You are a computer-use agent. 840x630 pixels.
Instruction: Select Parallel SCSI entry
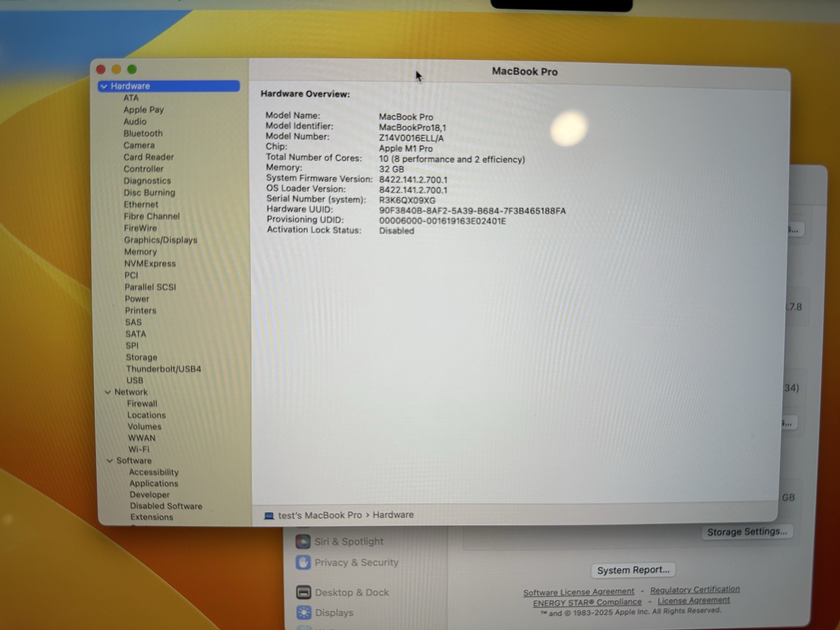tap(150, 287)
